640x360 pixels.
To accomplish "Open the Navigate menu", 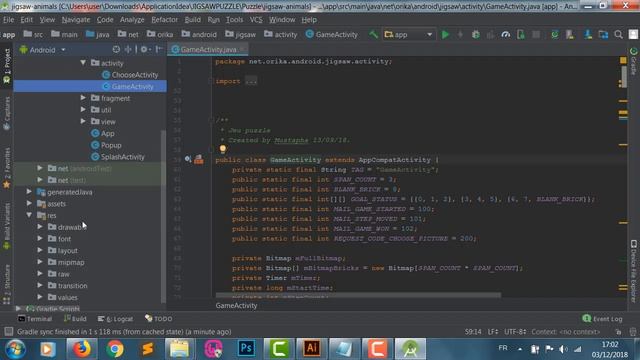I will pyautogui.click(x=76, y=20).
